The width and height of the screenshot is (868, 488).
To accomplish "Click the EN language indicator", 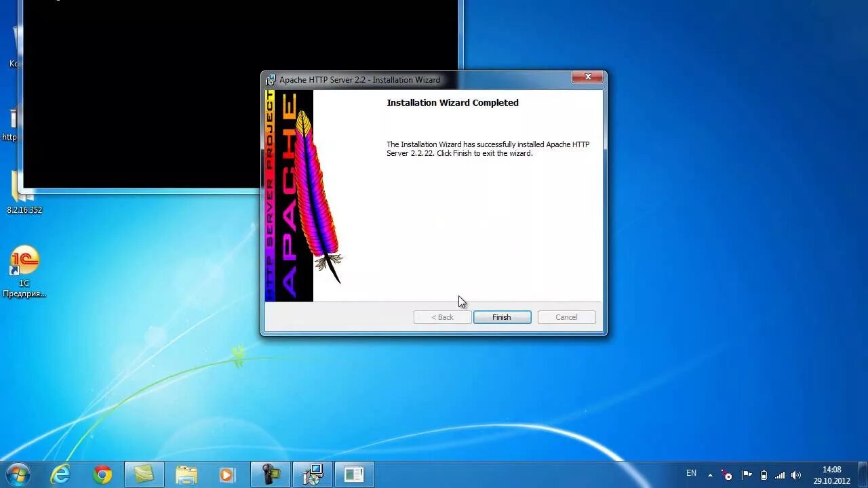I will (x=691, y=473).
